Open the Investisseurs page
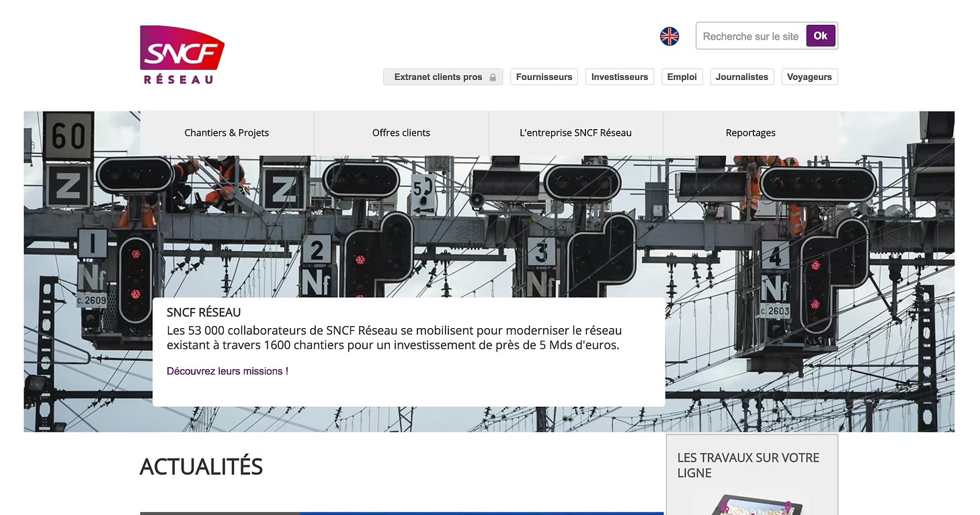 pyautogui.click(x=619, y=77)
